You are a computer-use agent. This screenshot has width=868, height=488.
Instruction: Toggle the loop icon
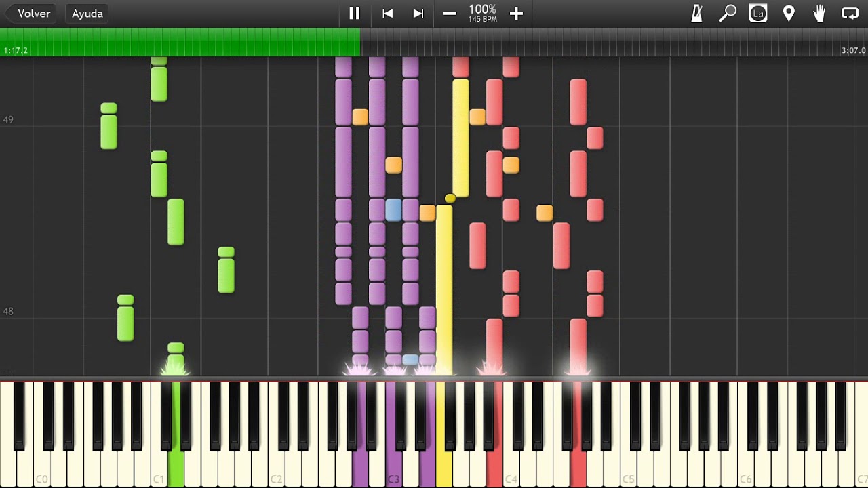point(850,14)
